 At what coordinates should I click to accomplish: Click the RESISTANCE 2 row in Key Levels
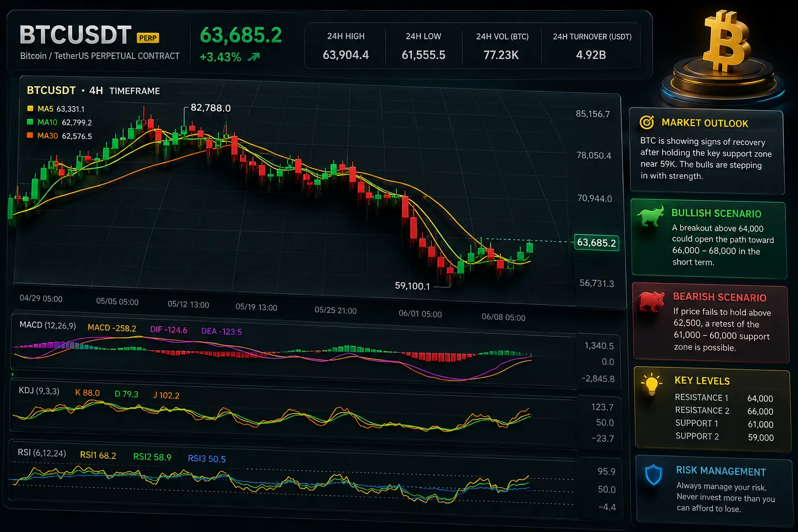[x=724, y=411]
